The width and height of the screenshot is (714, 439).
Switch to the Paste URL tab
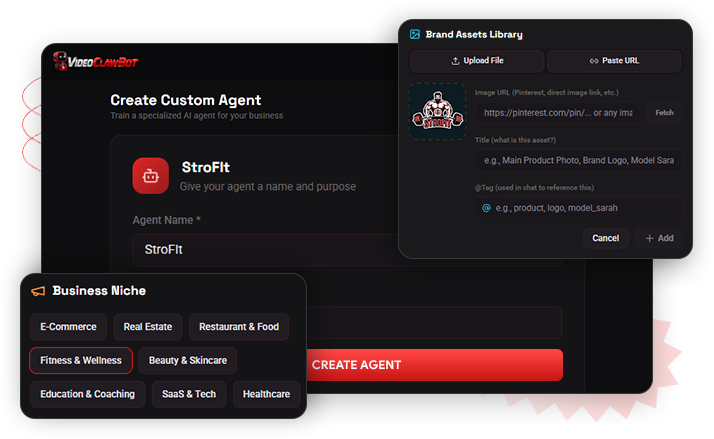coord(614,61)
